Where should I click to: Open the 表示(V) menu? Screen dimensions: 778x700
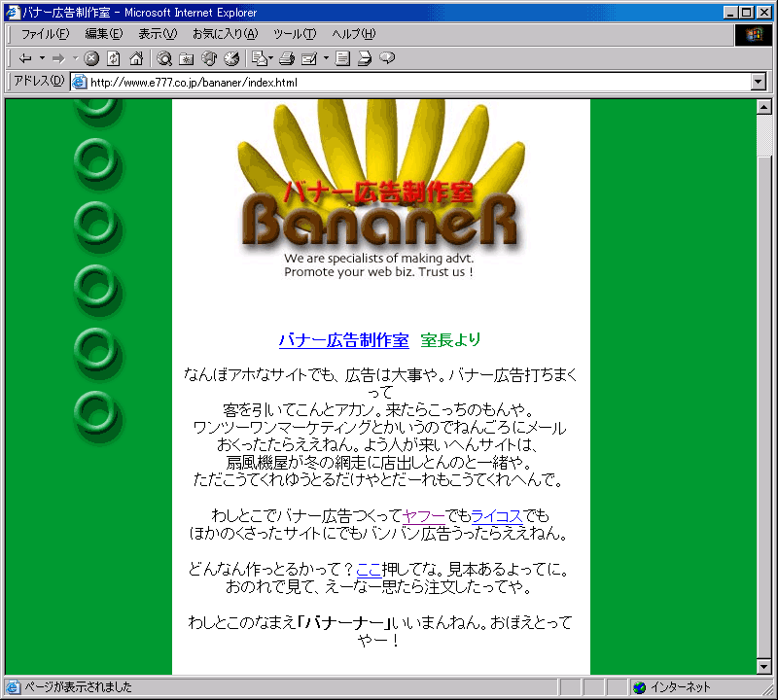[x=158, y=34]
